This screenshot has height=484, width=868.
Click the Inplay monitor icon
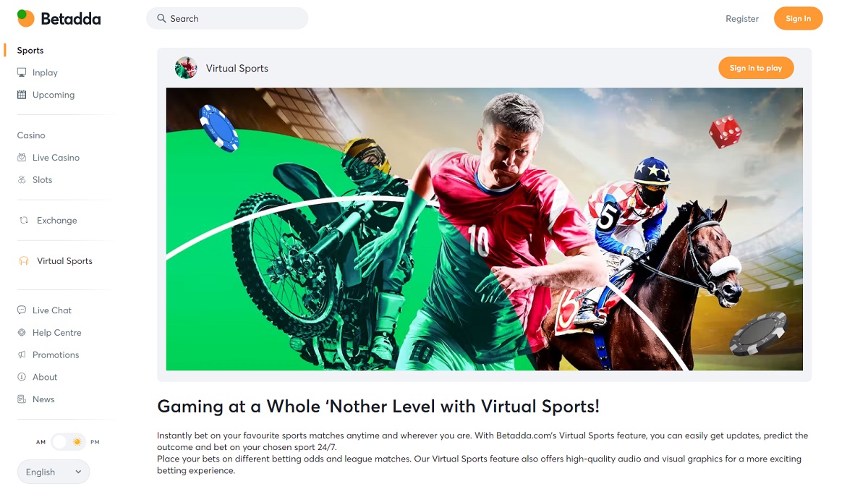pos(22,72)
